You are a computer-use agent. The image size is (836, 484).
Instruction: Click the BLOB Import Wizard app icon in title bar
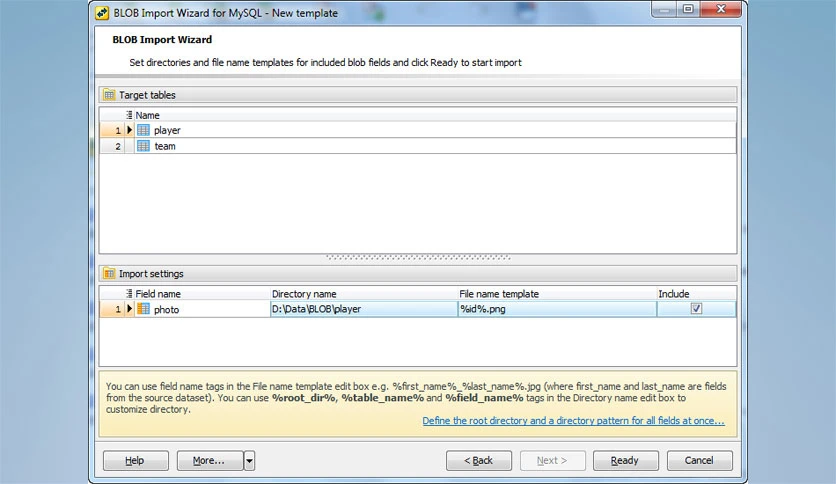102,13
